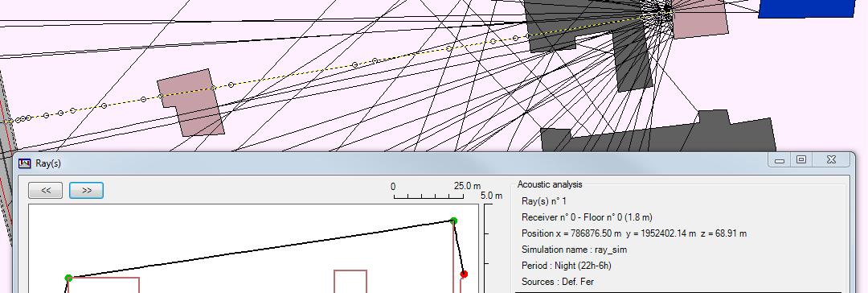
Task: Click the '5.0 m' vertical scale label
Action: [x=492, y=196]
